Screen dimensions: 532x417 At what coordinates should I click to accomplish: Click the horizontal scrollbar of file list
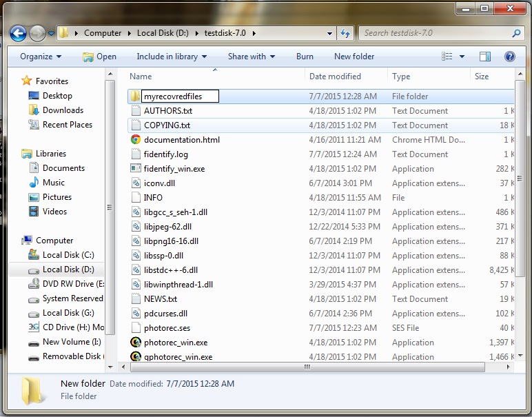pyautogui.click(x=307, y=367)
